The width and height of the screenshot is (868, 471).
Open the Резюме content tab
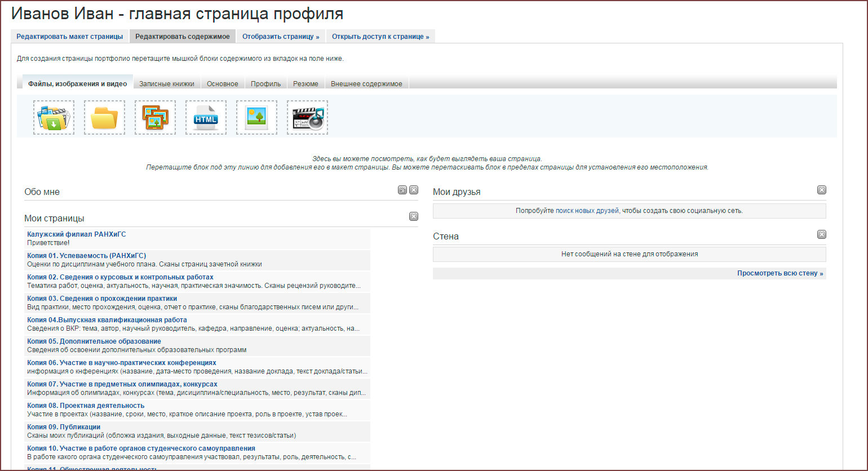click(305, 84)
